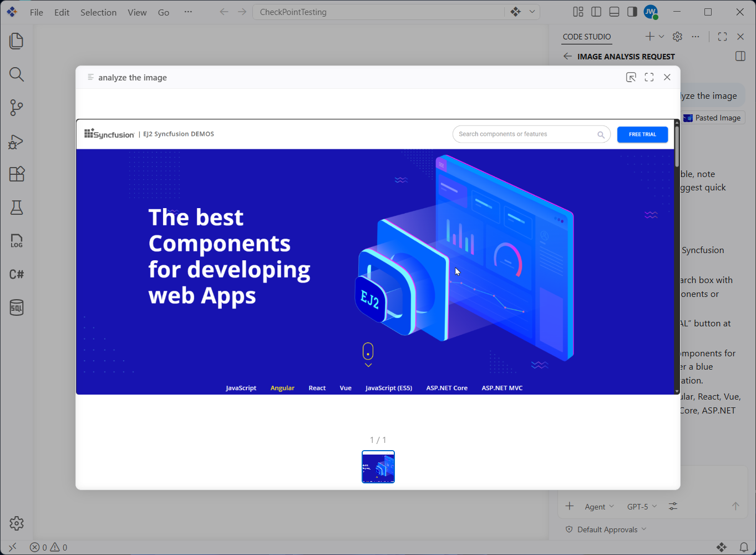Open the Search view in activity bar
Image resolution: width=756 pixels, height=555 pixels.
[17, 74]
